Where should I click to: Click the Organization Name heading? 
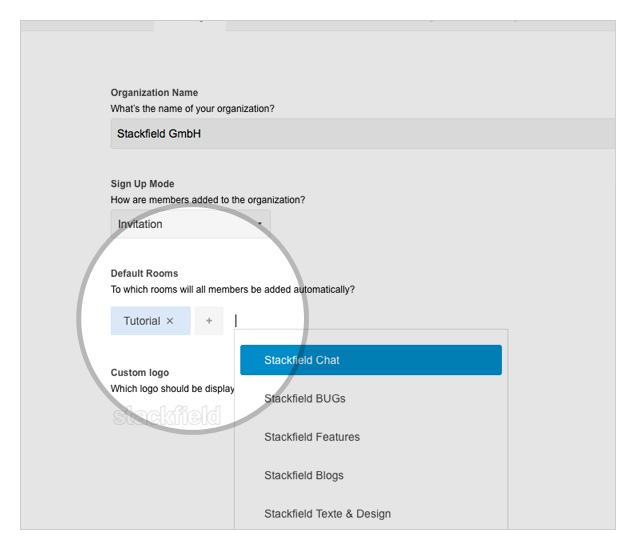pyautogui.click(x=154, y=92)
